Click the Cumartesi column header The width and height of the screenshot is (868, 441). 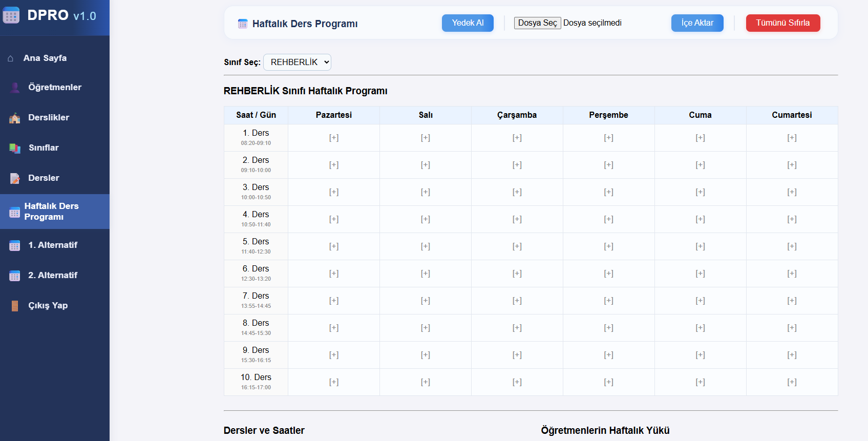[792, 115]
